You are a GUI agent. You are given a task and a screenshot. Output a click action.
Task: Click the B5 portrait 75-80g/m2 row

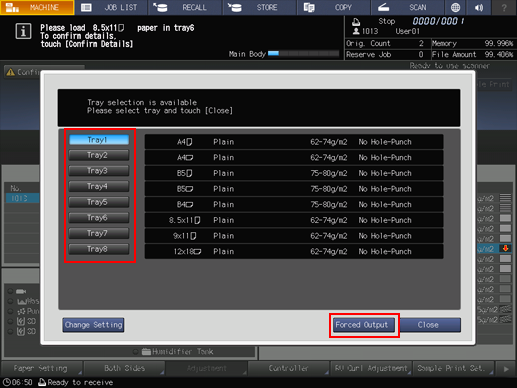click(294, 173)
